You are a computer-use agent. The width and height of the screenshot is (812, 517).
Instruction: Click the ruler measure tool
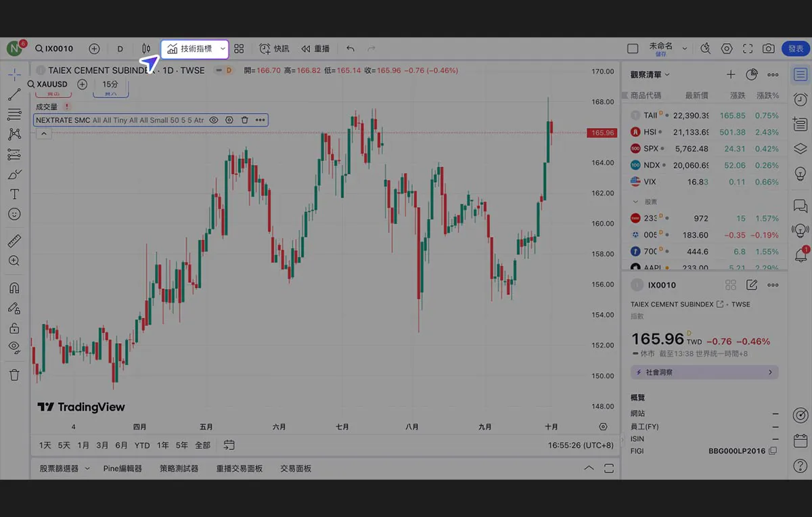click(14, 241)
